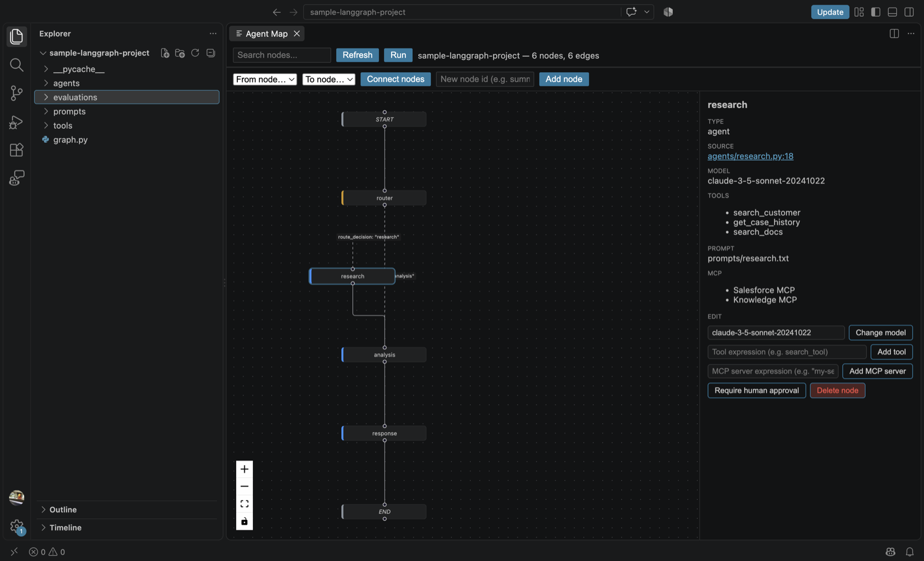
Task: Open the Manage settings gear
Action: point(16,526)
